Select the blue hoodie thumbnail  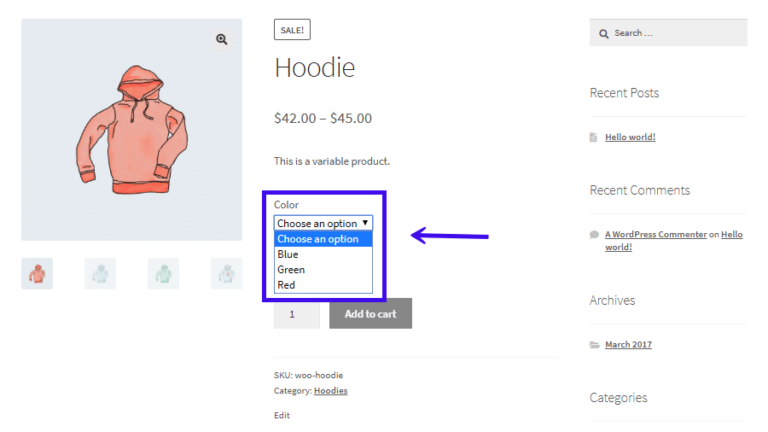point(100,273)
